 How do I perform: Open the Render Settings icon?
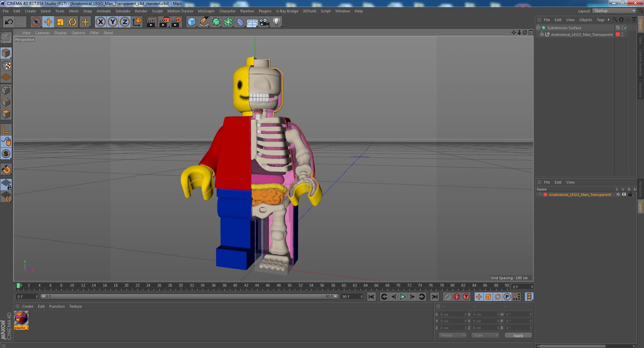click(176, 22)
